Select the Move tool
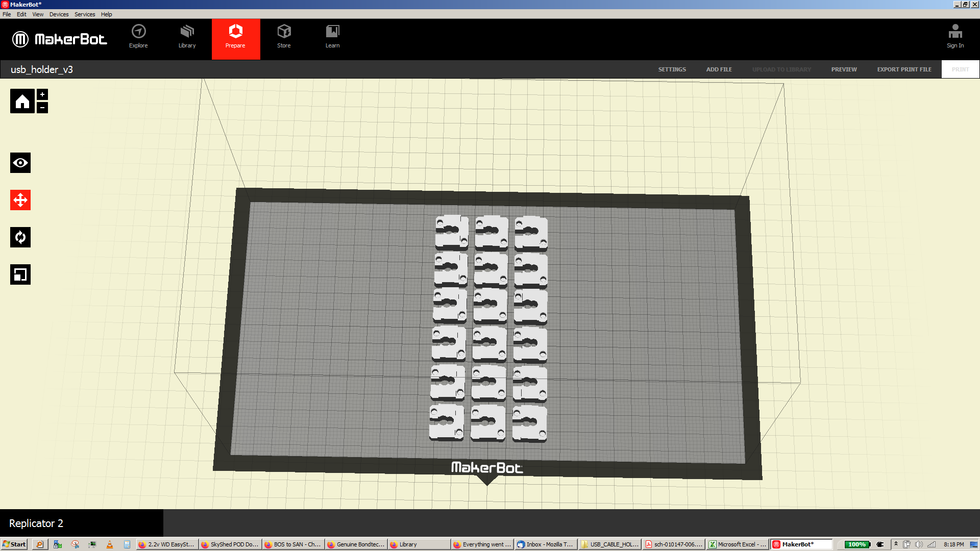Screen dimensions: 980x551 (x=20, y=200)
